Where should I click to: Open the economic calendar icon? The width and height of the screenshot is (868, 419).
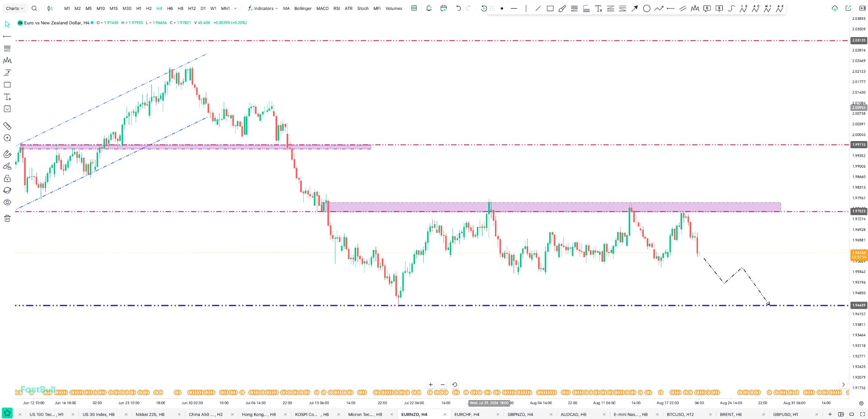point(443,8)
